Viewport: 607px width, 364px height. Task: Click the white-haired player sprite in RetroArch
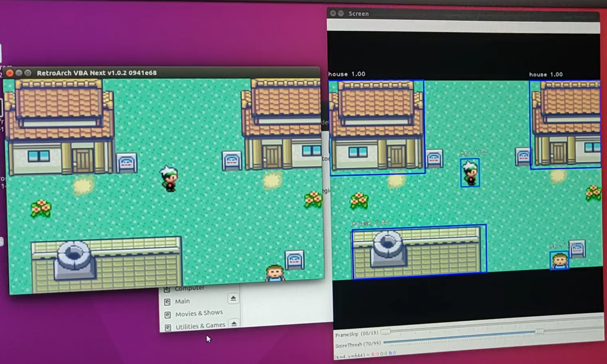click(169, 179)
